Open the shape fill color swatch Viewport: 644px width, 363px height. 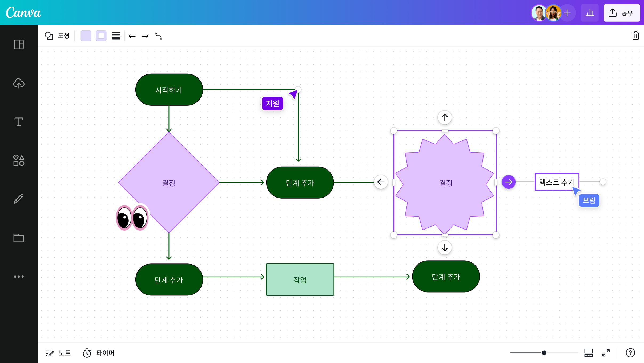[86, 36]
